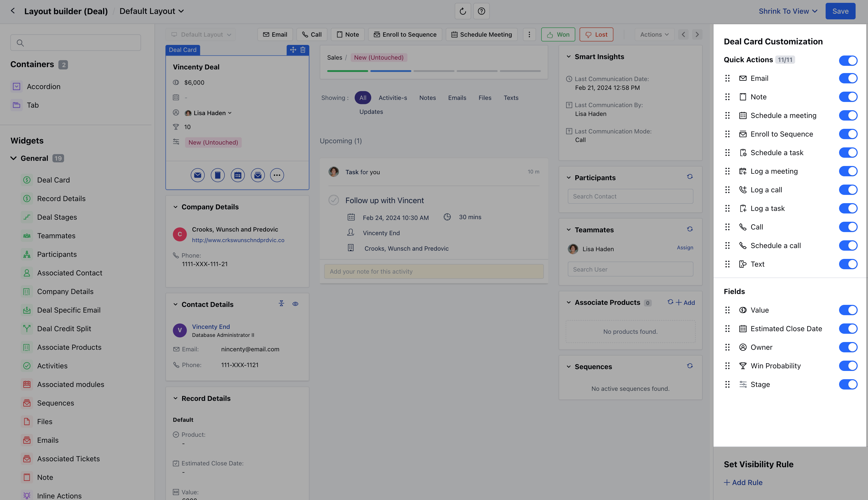The height and width of the screenshot is (500, 868).
Task: Click the previous record arrow
Action: 683,34
